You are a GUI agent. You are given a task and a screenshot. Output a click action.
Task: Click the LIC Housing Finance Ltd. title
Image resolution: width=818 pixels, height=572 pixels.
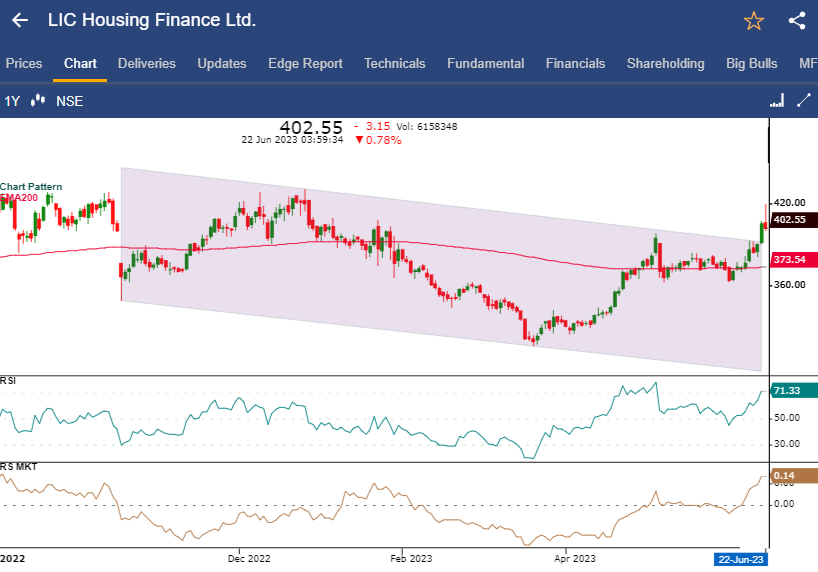pos(152,20)
